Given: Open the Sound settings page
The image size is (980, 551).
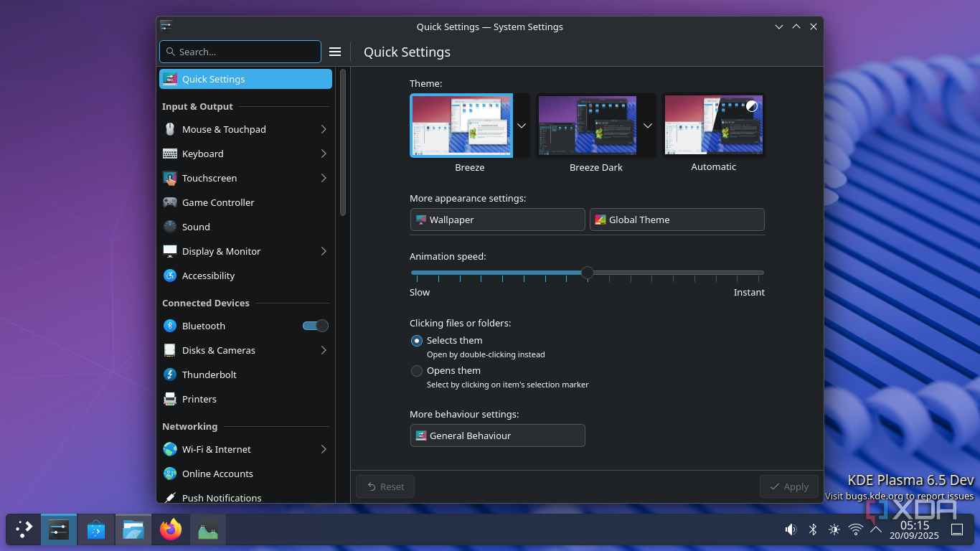Looking at the screenshot, I should [196, 227].
